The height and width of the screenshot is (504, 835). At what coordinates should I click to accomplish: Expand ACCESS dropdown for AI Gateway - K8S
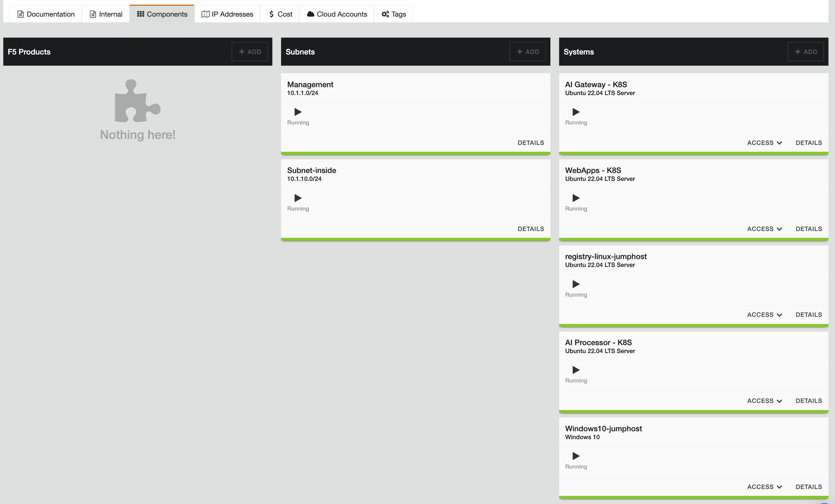764,143
